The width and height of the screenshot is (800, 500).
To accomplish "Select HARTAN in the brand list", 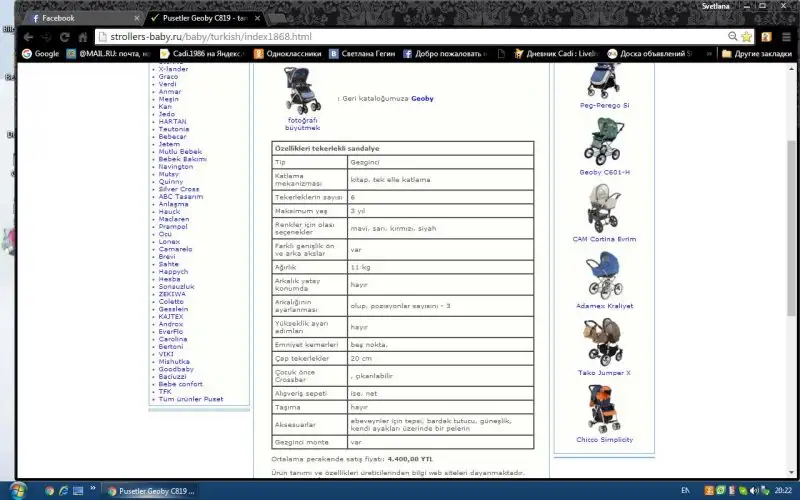I will [172, 121].
